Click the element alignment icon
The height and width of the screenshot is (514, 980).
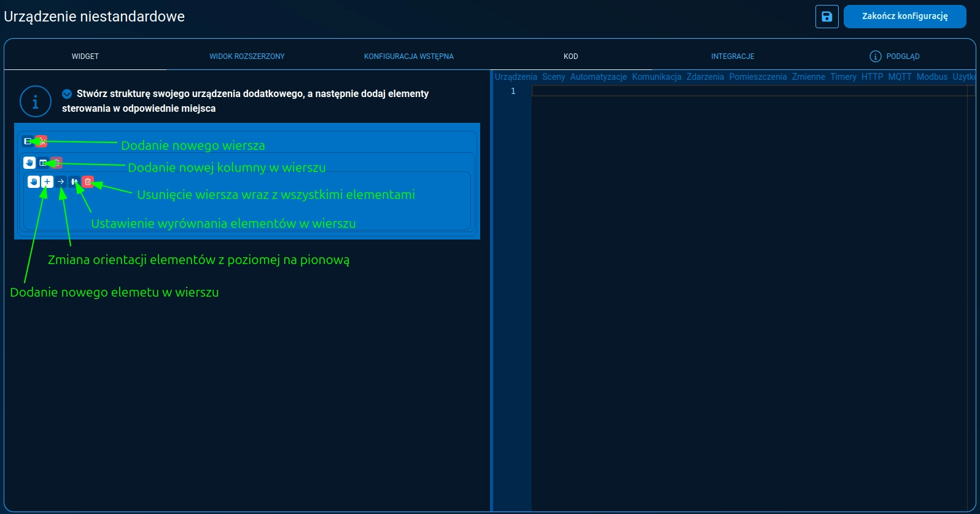(74, 182)
